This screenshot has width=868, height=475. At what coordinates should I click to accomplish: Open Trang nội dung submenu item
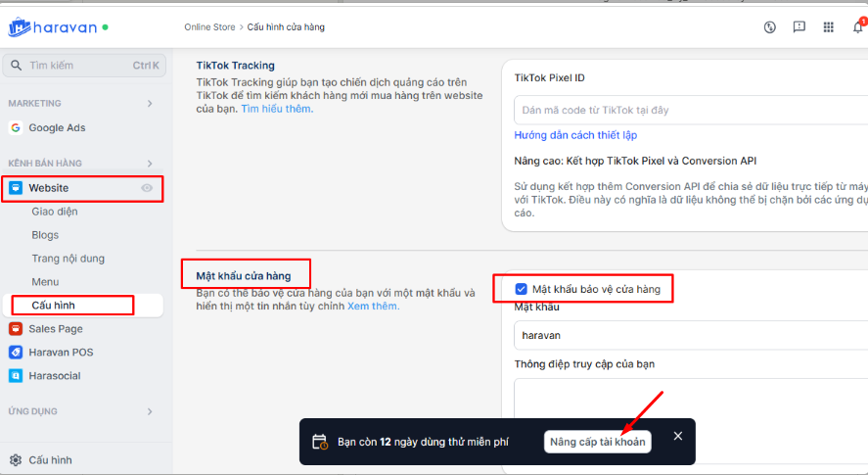click(69, 259)
